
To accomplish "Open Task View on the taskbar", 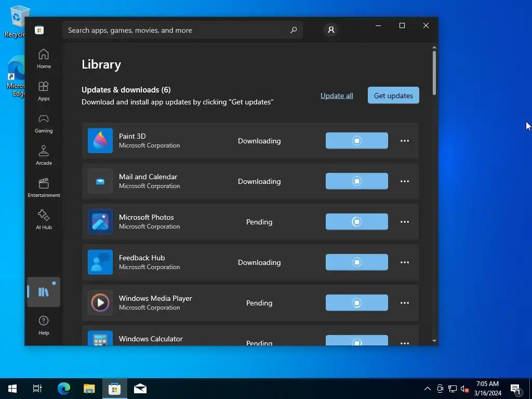I will (37, 389).
